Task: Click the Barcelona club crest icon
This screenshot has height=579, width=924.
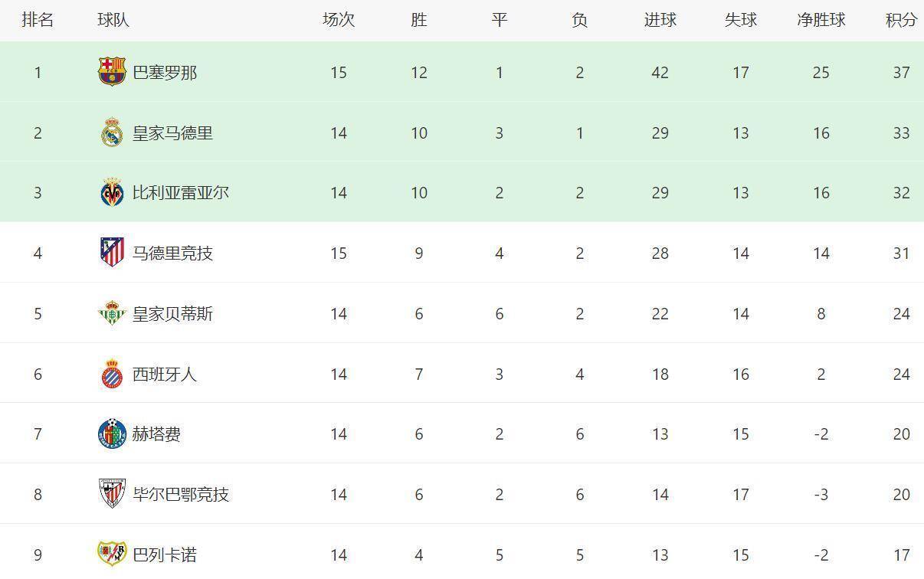Action: click(112, 72)
